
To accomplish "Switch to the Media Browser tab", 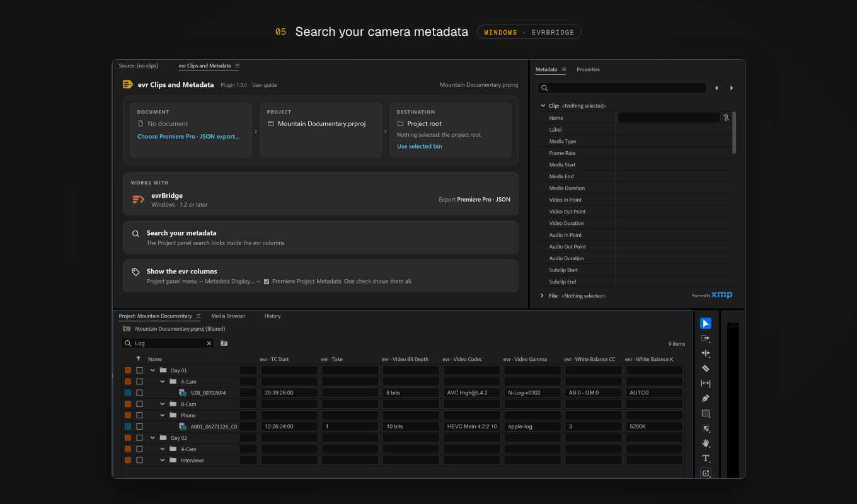I will coord(228,316).
